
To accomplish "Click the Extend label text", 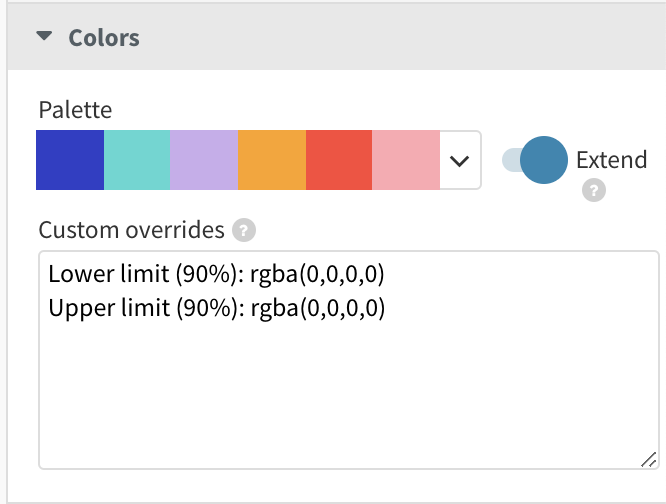I will point(611,160).
